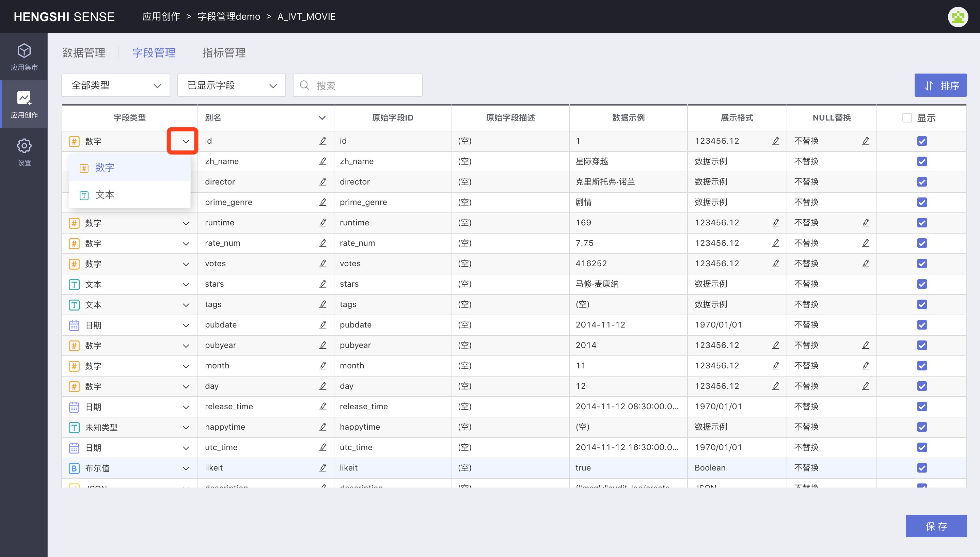Edit NULL replacement pencil for id row
Viewport: 980px width, 557px height.
pos(866,141)
